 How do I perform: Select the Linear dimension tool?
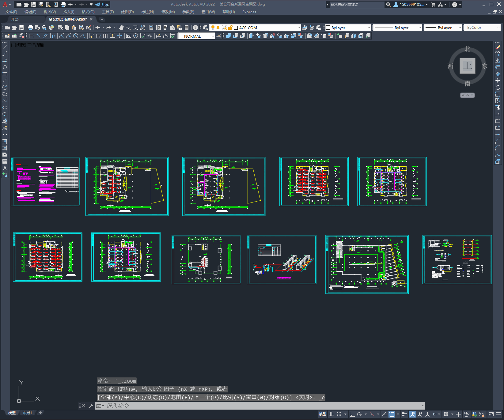32,36
